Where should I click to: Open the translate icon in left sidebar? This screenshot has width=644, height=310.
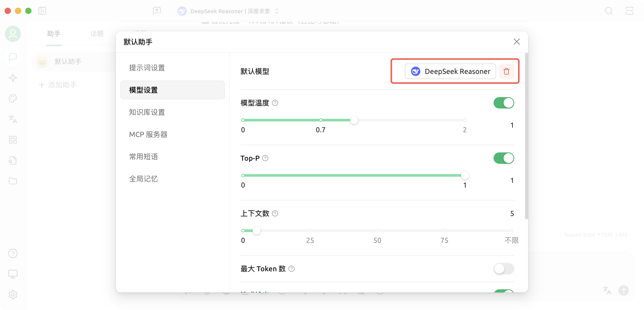pyautogui.click(x=13, y=119)
